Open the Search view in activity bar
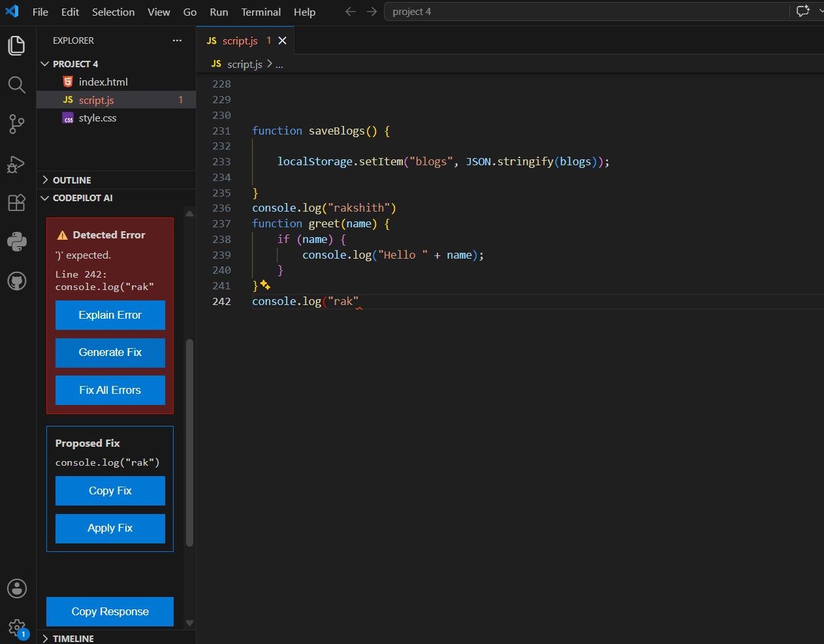The image size is (824, 644). [17, 84]
